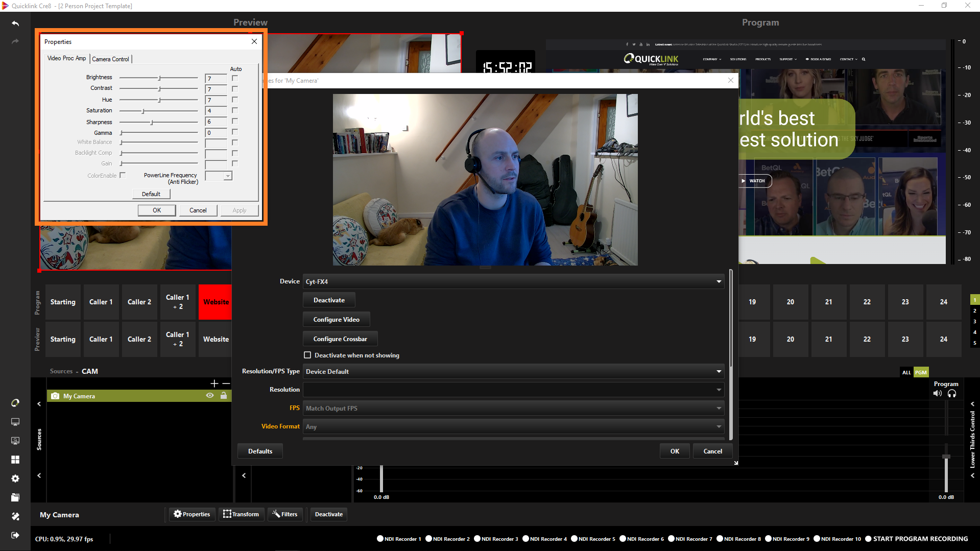Check the Auto box for Brightness
Screen dimensions: 980x551
[235, 78]
